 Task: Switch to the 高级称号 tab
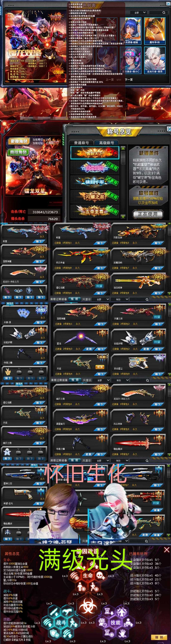coord(107,143)
